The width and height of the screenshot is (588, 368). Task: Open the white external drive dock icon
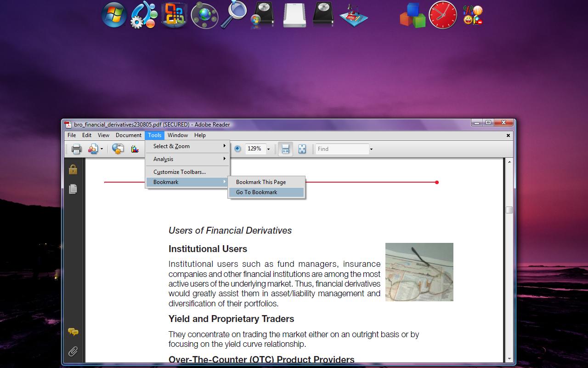click(x=294, y=15)
